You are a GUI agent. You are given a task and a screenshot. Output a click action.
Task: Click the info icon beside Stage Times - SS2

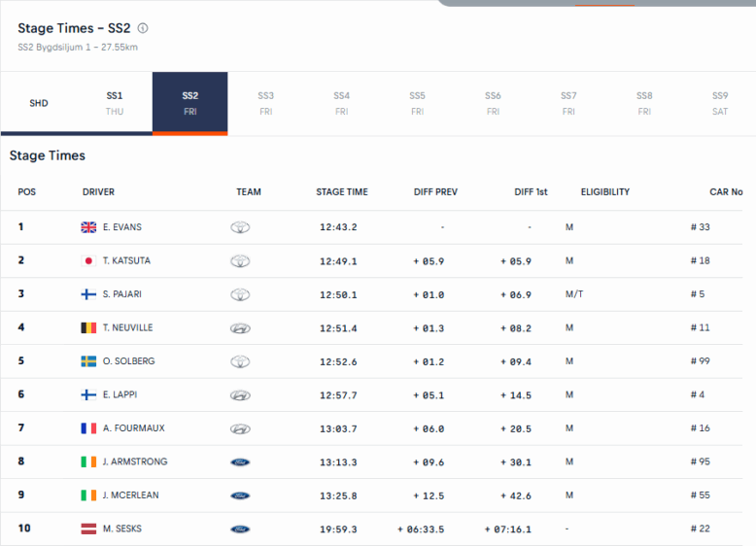(143, 28)
